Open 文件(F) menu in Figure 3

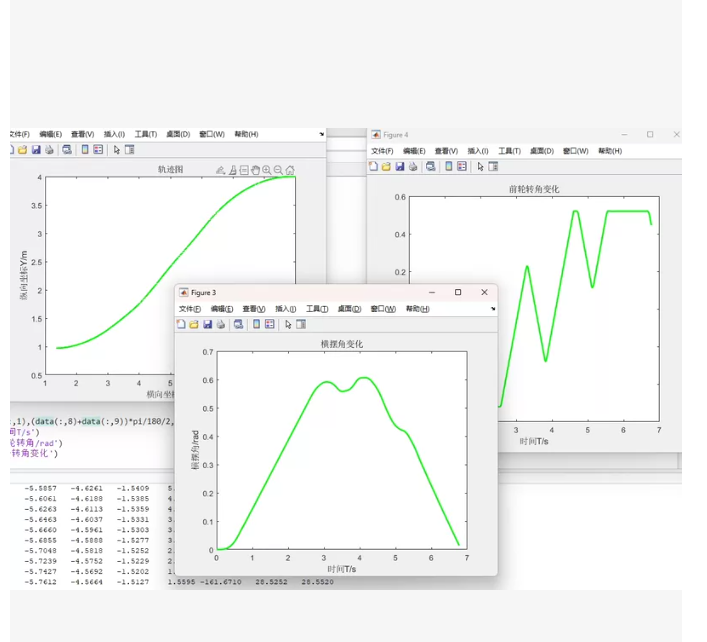pos(190,309)
